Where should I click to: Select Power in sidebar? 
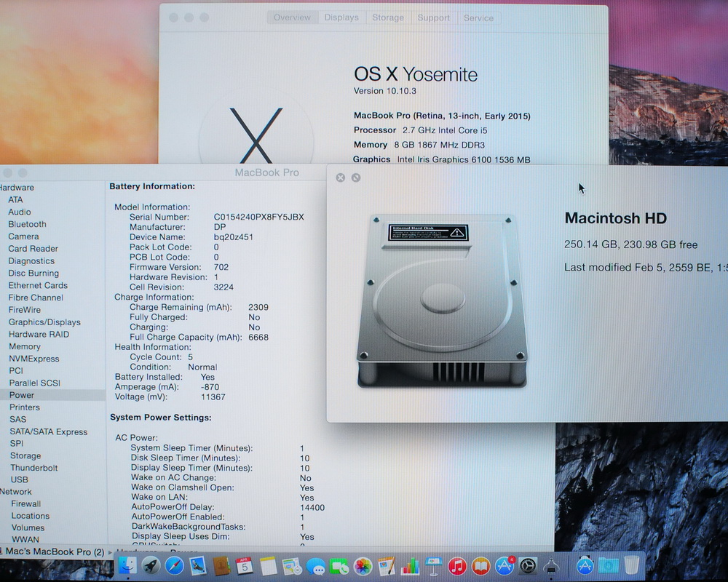52,395
